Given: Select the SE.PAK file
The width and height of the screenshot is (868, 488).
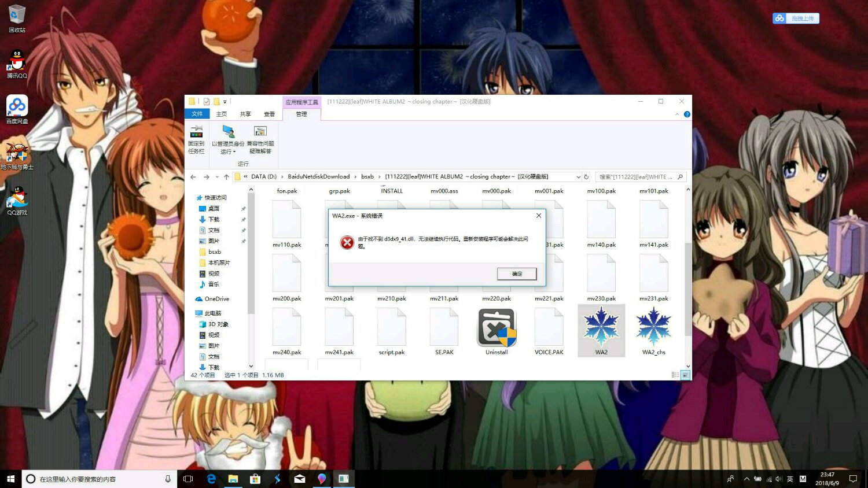Looking at the screenshot, I should click(x=444, y=331).
